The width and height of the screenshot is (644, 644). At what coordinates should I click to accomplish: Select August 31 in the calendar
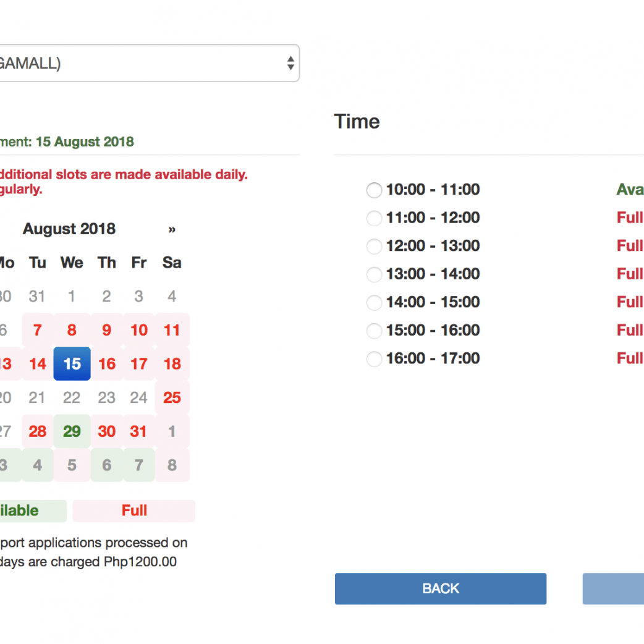[x=138, y=431]
